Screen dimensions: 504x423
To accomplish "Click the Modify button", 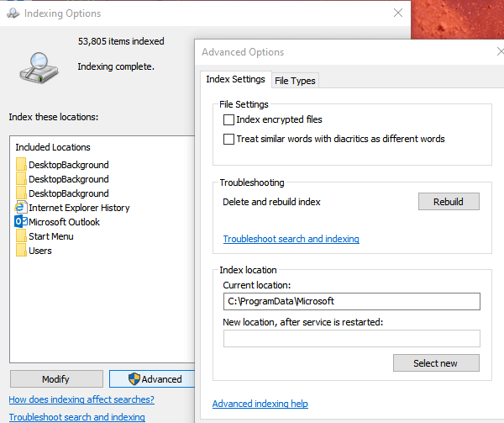I will (x=56, y=379).
